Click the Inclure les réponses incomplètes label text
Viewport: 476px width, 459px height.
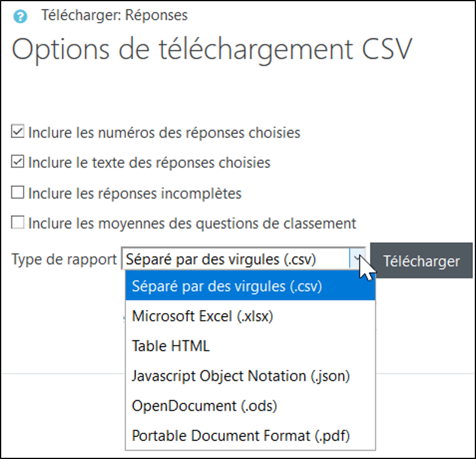click(135, 193)
